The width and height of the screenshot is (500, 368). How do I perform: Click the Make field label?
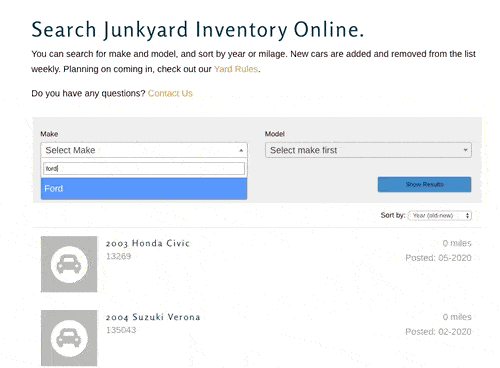tap(49, 134)
